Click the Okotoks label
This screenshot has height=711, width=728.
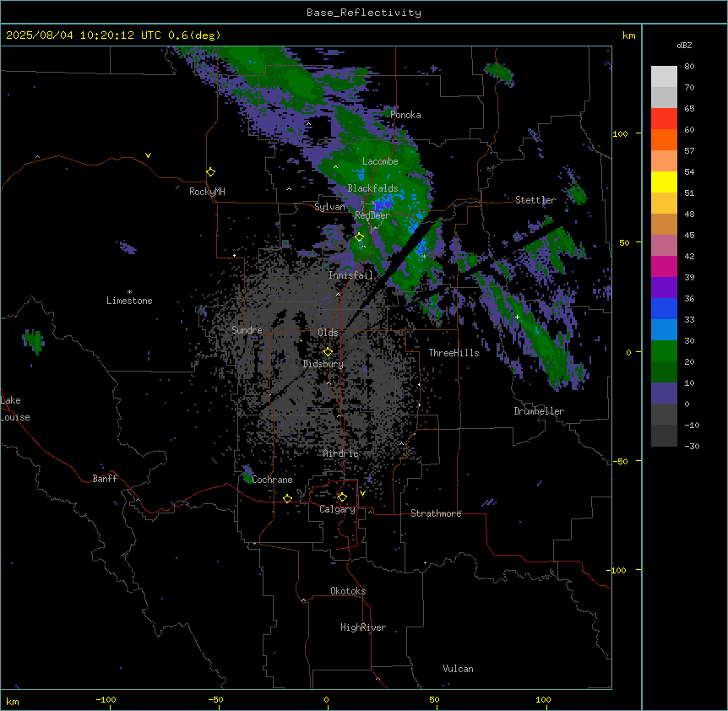click(x=348, y=591)
